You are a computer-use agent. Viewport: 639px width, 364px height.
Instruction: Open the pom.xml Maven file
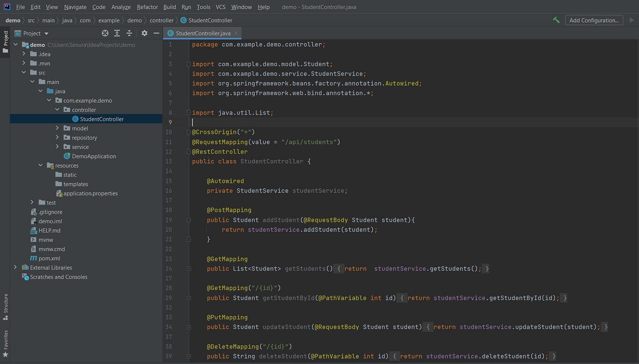49,258
